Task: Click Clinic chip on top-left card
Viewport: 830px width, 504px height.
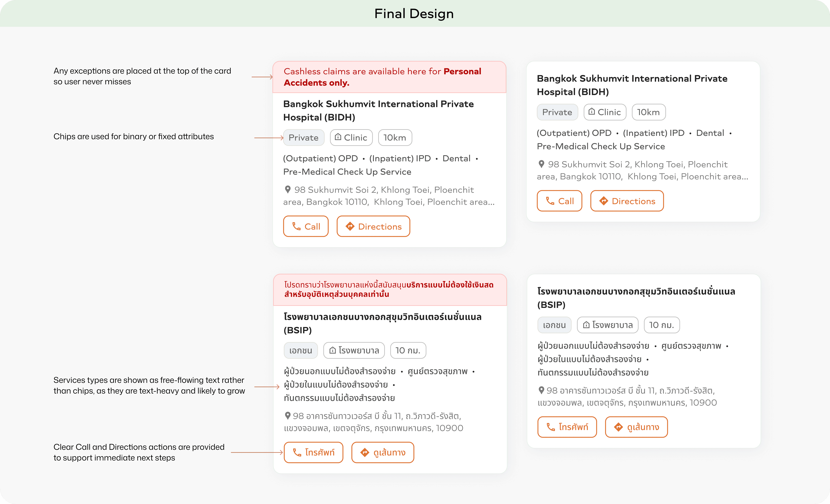Action: 351,138
